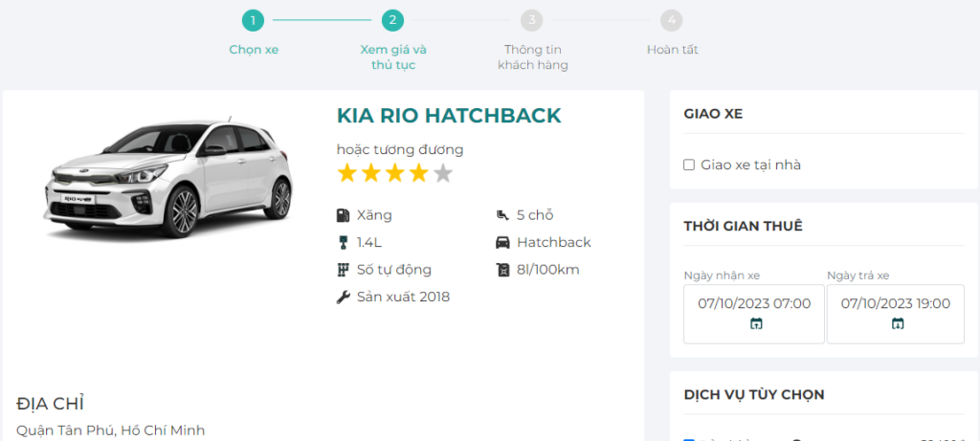Image resolution: width=980 pixels, height=441 pixels.
Task: Click the seat icon beside 5 chỗ
Action: coord(502,215)
